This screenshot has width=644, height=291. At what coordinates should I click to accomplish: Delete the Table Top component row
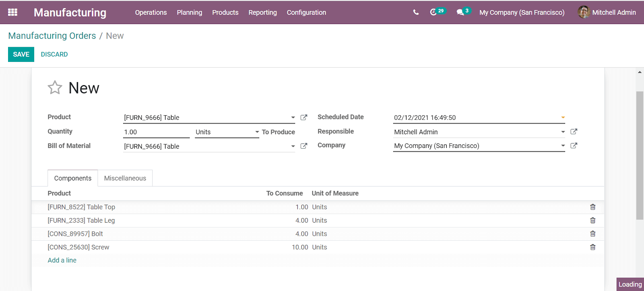(x=592, y=207)
